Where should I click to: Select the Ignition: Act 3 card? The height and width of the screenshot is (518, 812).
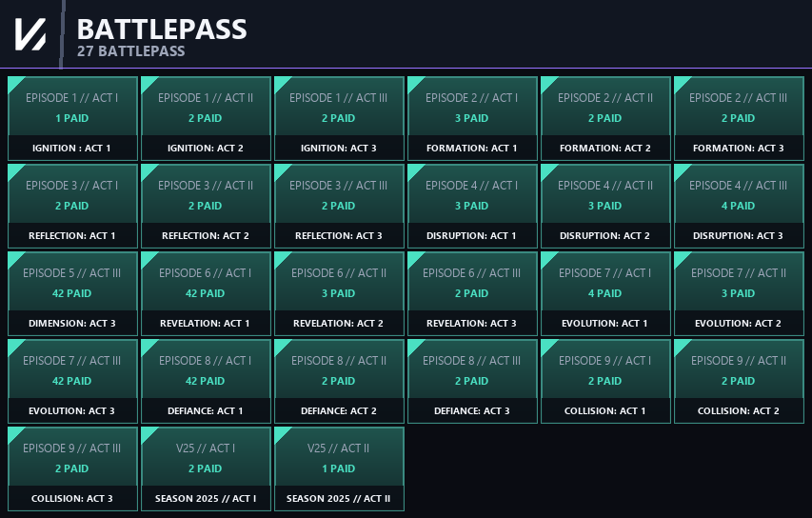coord(339,119)
